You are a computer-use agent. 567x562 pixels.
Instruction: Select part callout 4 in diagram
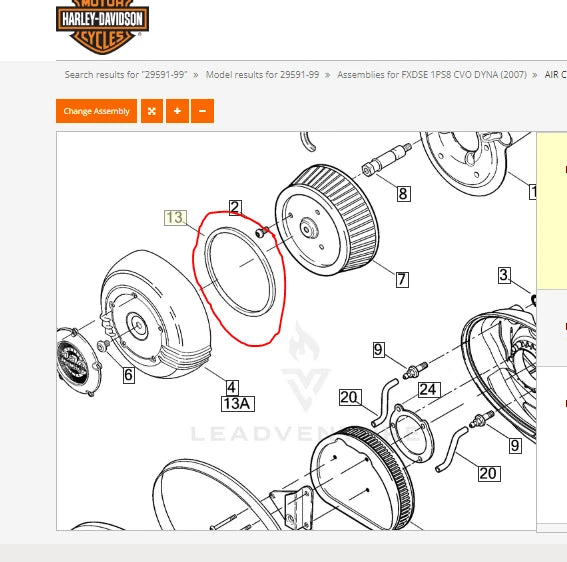click(x=232, y=388)
